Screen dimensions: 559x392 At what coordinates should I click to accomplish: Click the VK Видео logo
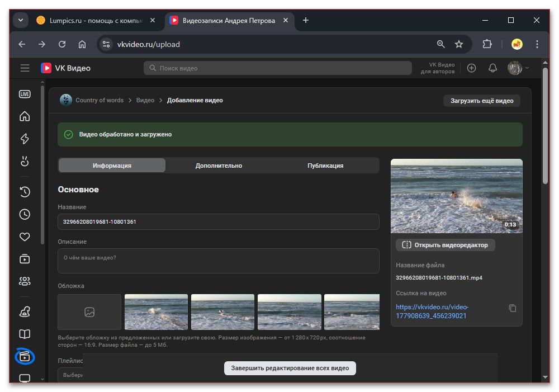(x=65, y=68)
